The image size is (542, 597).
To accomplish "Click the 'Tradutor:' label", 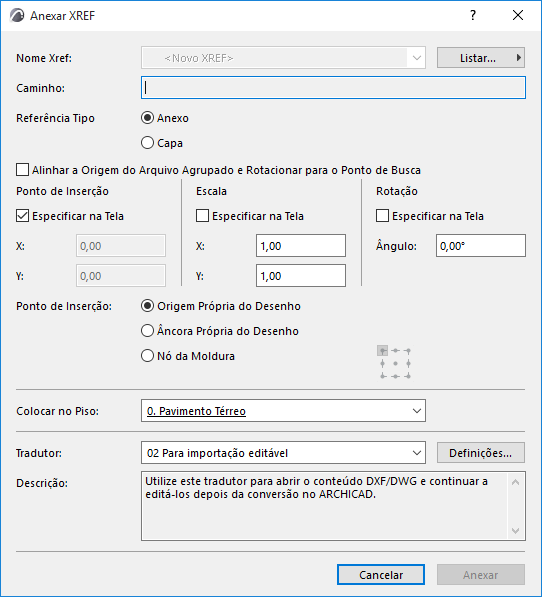I will click(x=39, y=453).
